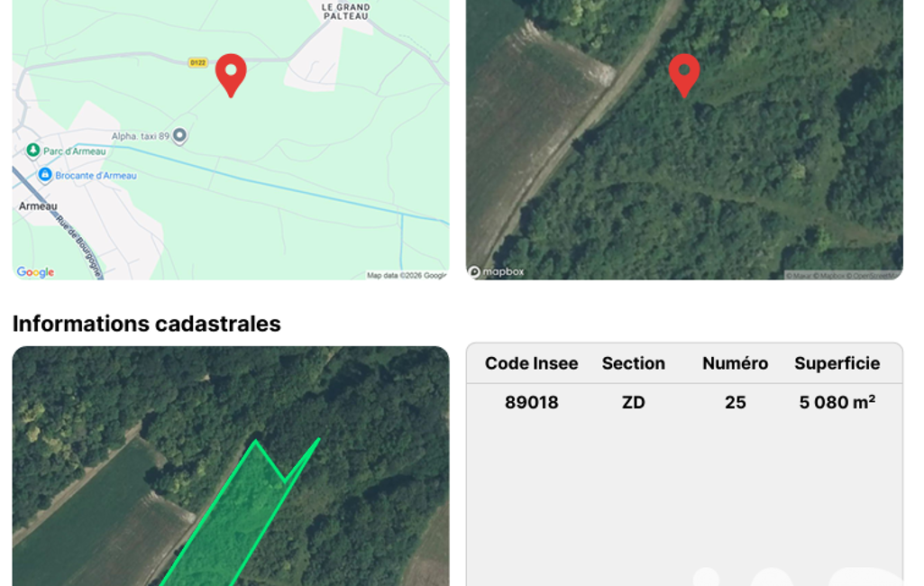Select the Brocante d'Armeau shop icon
This screenshot has width=924, height=586.
pyautogui.click(x=45, y=175)
